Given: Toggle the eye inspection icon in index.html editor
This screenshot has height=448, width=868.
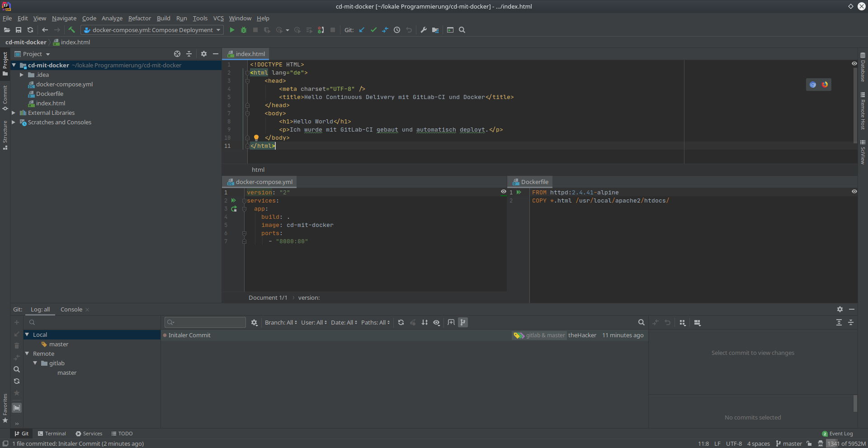Looking at the screenshot, I should [854, 64].
